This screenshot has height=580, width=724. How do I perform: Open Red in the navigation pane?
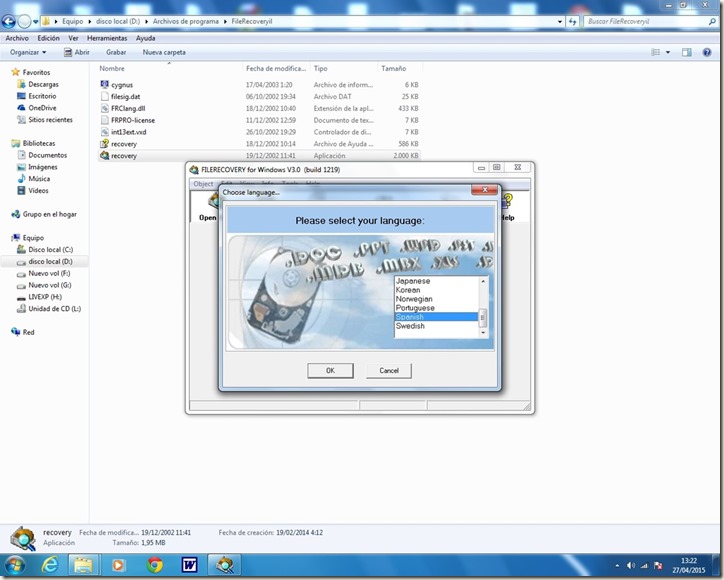coord(28,332)
